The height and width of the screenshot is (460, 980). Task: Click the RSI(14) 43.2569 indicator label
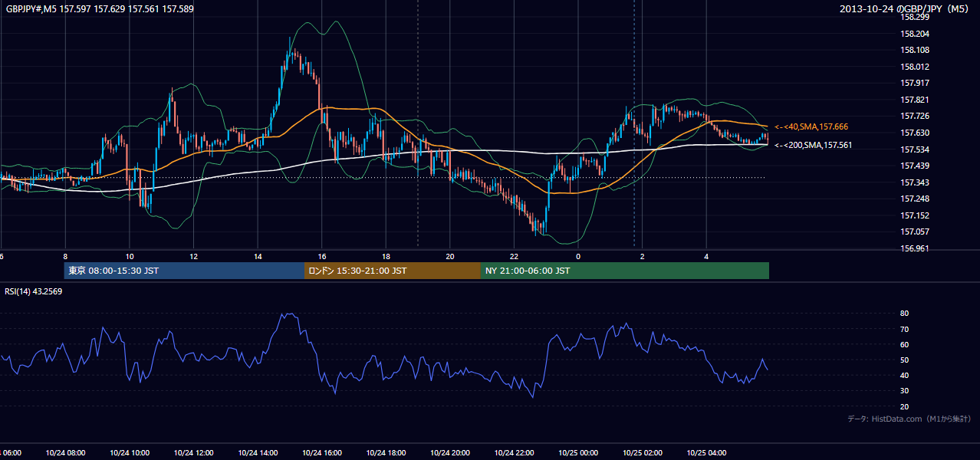[34, 291]
